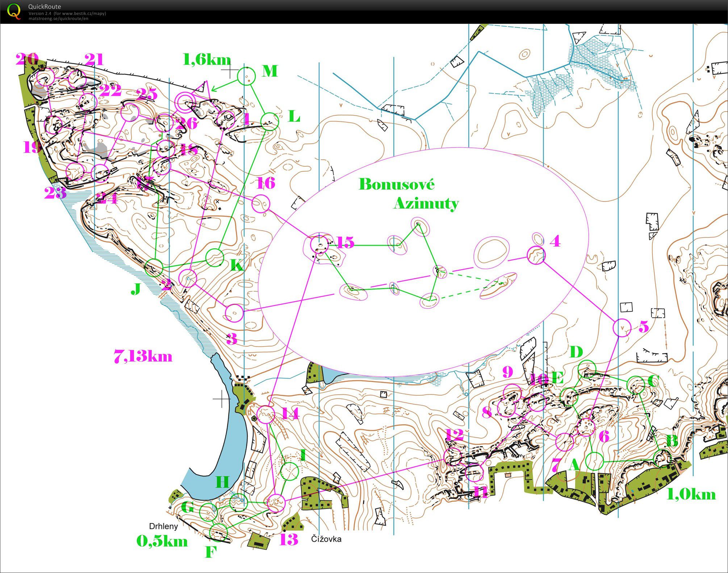Click the magenta control number "9" label
This screenshot has height=573, width=728.
(x=508, y=372)
